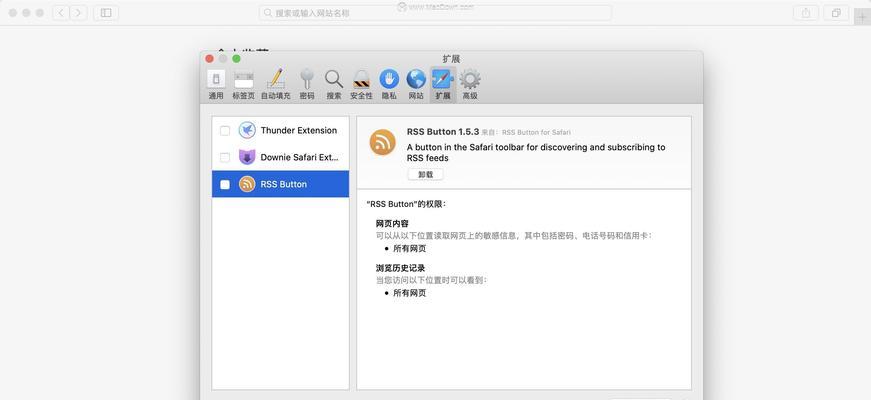Enable the Downie Safari Extension checkbox

[225, 157]
